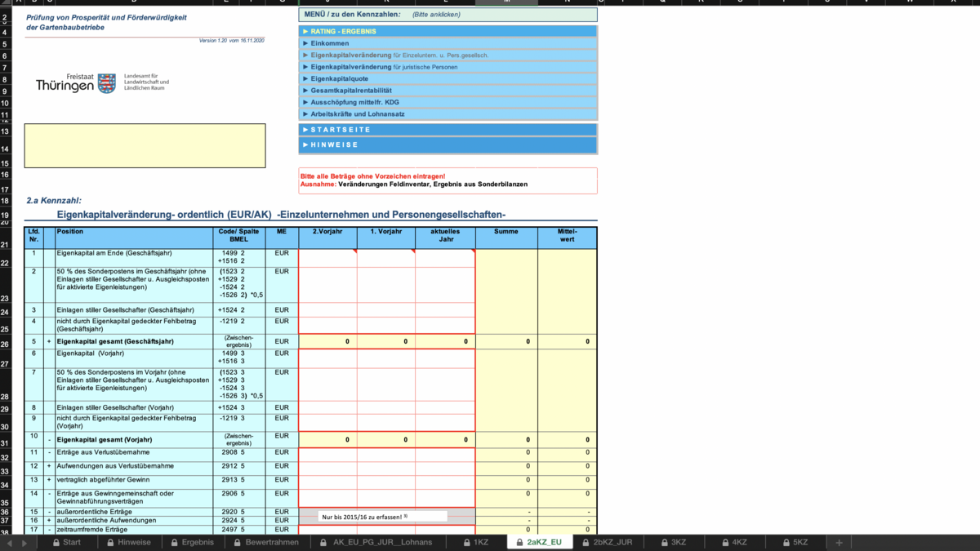This screenshot has height=551, width=980.
Task: Switch to the 1KZ sheet tab
Action: (476, 542)
